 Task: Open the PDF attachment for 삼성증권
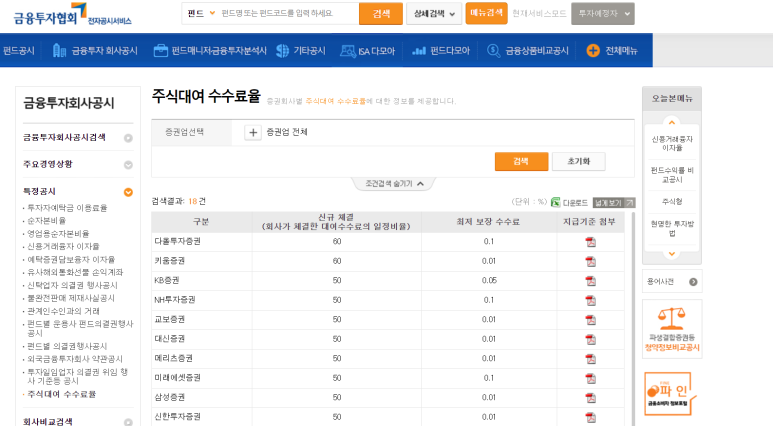(590, 398)
